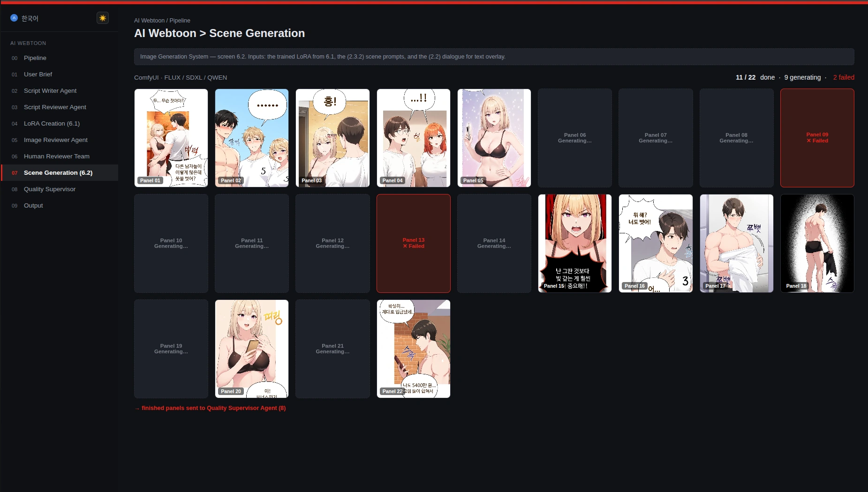Go to Quality Supervisor page
Image resolution: width=868 pixels, height=492 pixels.
(60, 189)
